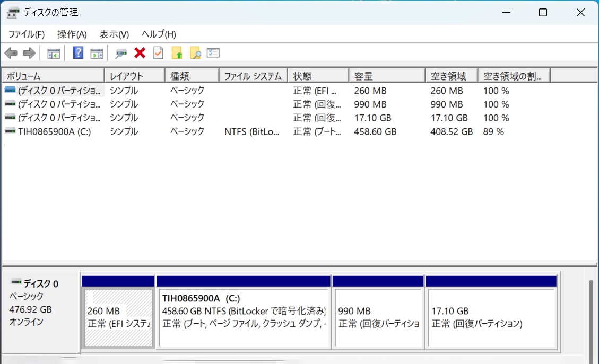The width and height of the screenshot is (599, 364).
Task: Open Help via the blue question mark icon
Action: pos(78,53)
